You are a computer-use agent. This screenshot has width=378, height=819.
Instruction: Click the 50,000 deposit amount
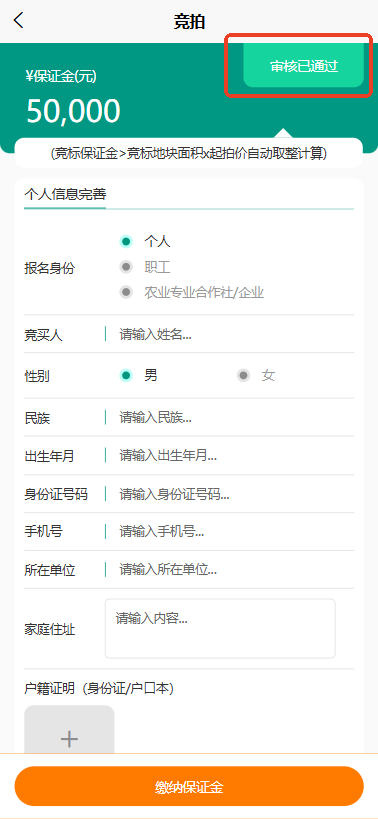tap(73, 111)
